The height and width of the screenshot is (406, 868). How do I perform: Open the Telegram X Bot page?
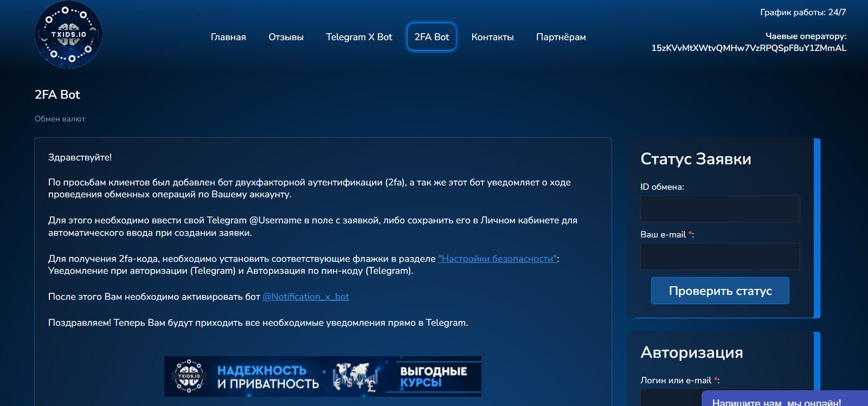(x=359, y=37)
